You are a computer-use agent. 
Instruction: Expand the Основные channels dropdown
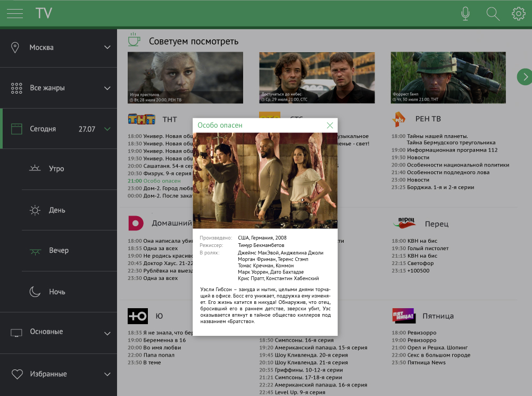[x=107, y=333]
